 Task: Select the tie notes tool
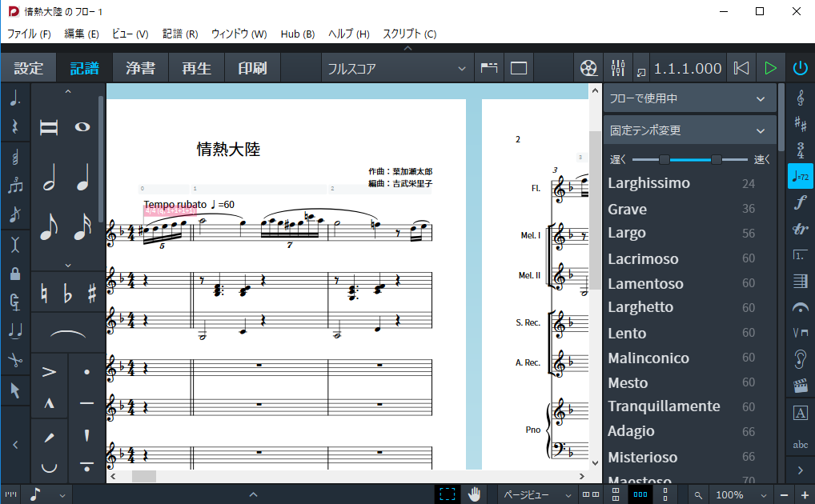click(15, 330)
